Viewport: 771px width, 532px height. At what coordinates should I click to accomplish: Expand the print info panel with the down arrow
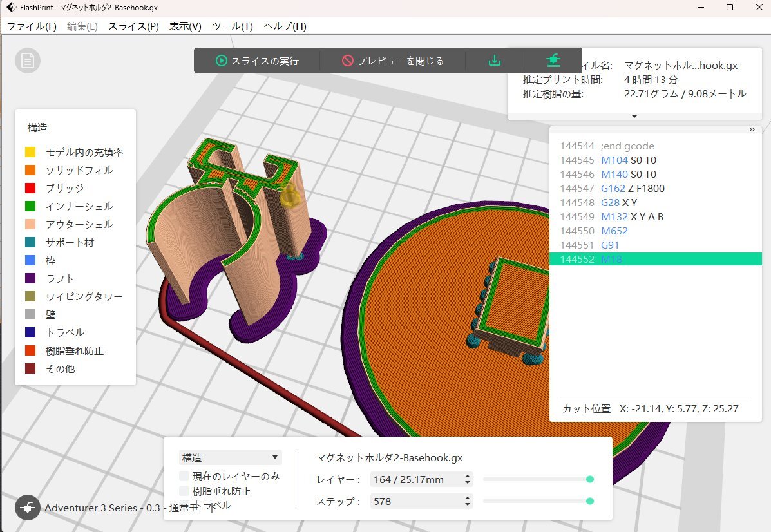(634, 117)
